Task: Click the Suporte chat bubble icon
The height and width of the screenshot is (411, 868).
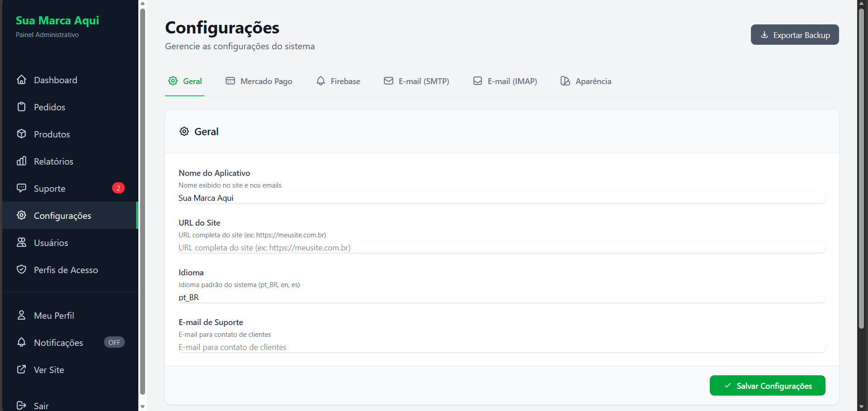Action: click(x=21, y=188)
